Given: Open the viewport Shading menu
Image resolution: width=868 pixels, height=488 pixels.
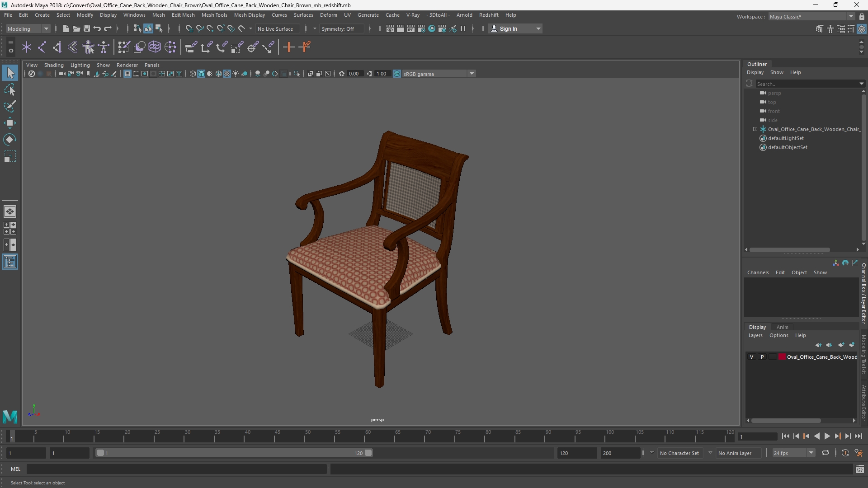Looking at the screenshot, I should (x=54, y=65).
